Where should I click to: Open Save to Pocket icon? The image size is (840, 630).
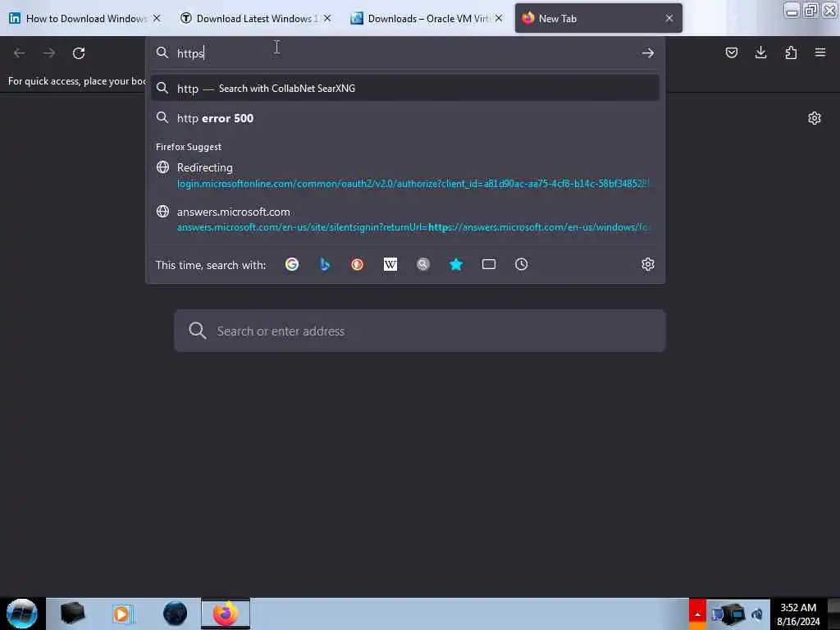[731, 52]
